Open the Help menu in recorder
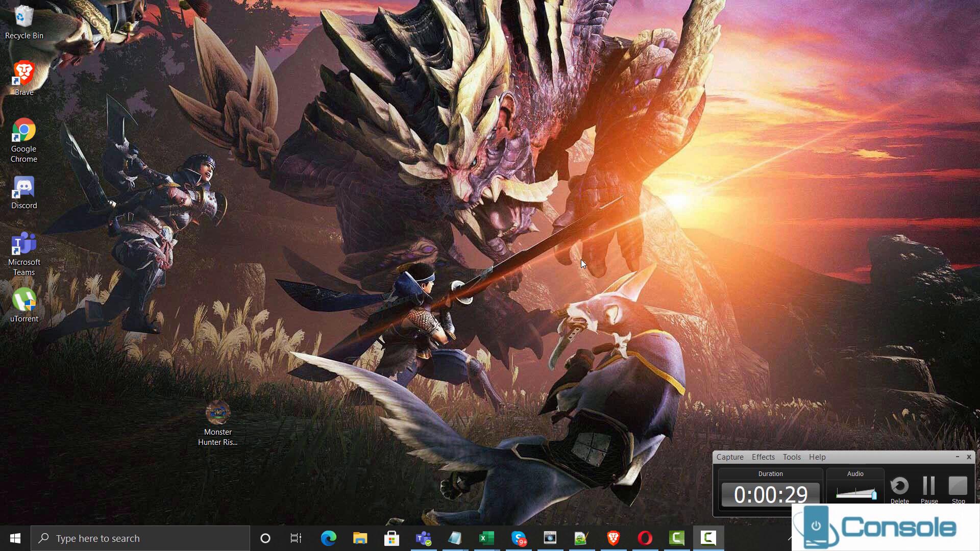 click(817, 457)
